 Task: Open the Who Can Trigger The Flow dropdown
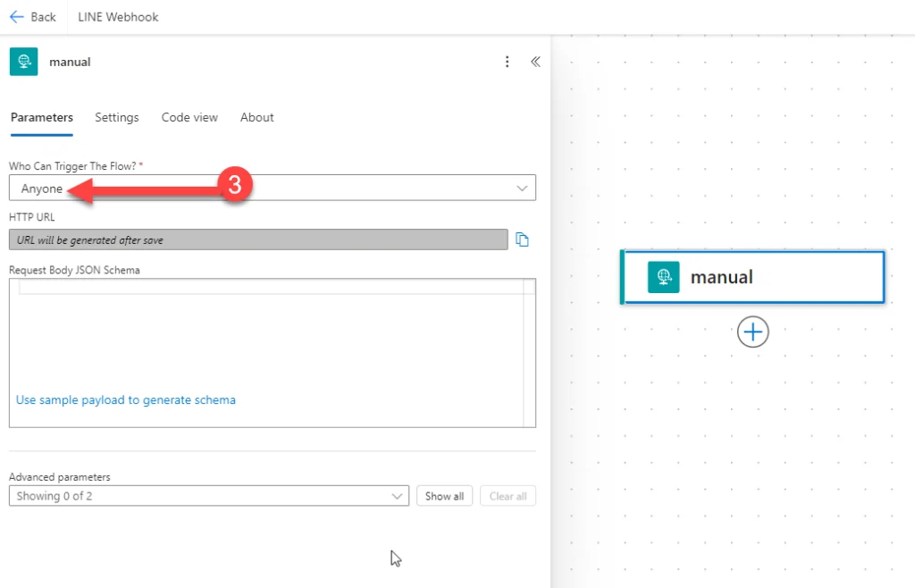point(273,188)
